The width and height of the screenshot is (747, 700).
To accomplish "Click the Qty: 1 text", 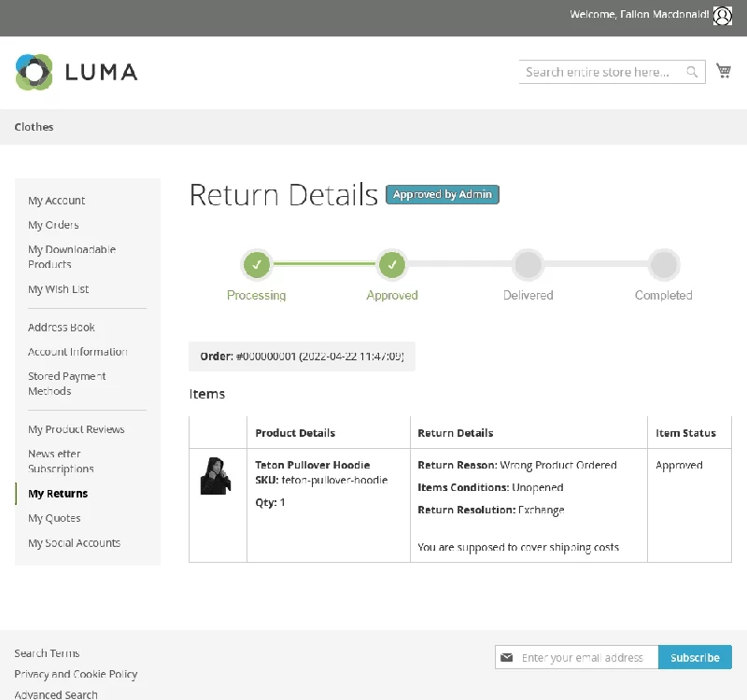I will click(270, 502).
